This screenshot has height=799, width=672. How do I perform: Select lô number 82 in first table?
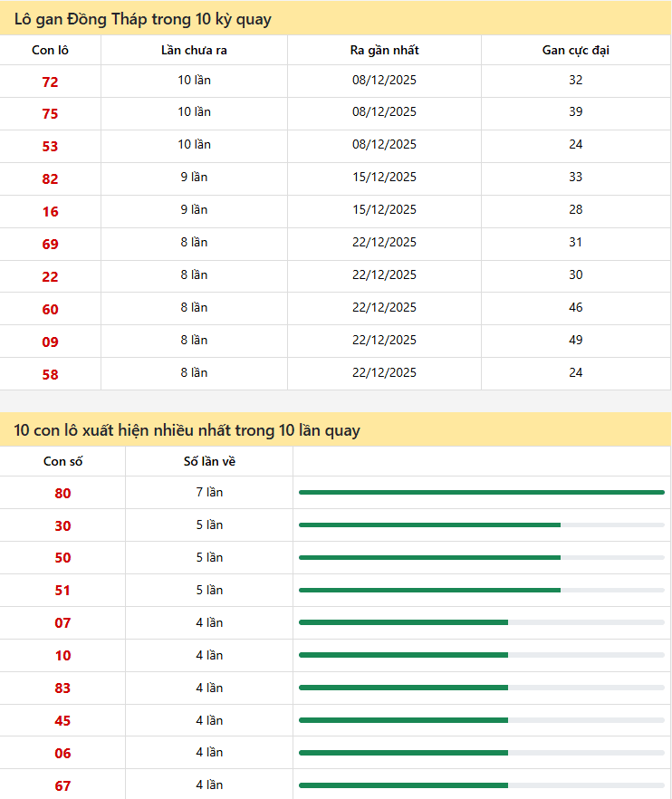(x=50, y=178)
